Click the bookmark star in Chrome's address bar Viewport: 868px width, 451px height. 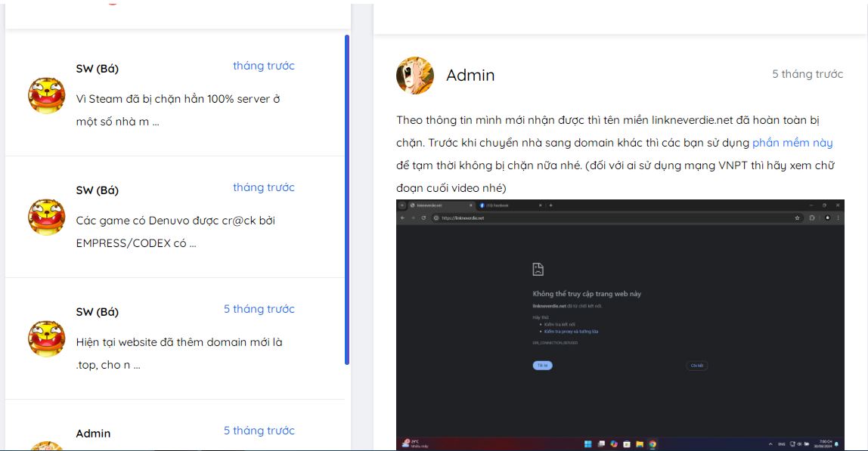799,216
